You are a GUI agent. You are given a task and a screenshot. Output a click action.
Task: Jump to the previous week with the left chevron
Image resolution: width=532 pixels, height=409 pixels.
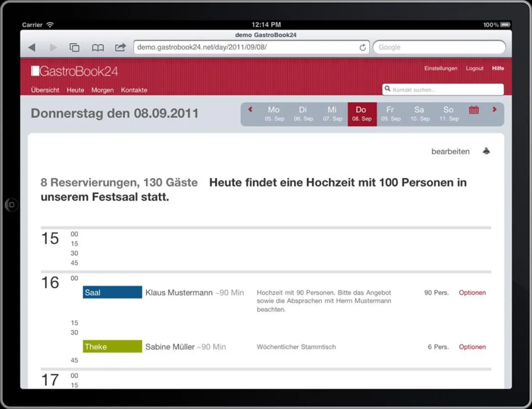pos(250,110)
